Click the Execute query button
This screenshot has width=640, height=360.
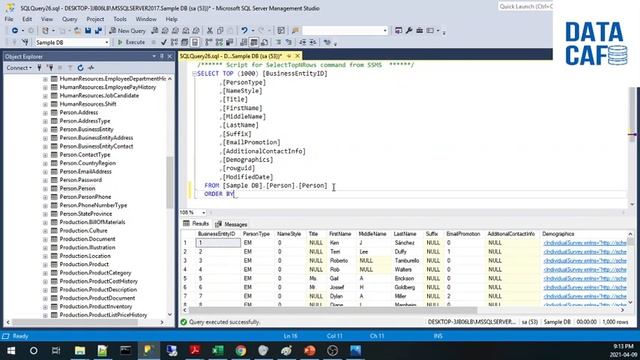click(131, 42)
